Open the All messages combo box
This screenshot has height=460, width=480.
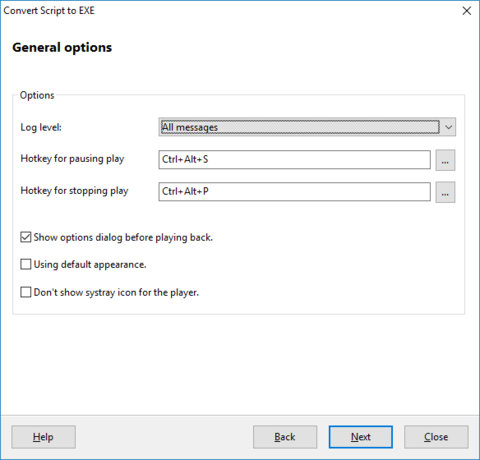click(307, 127)
